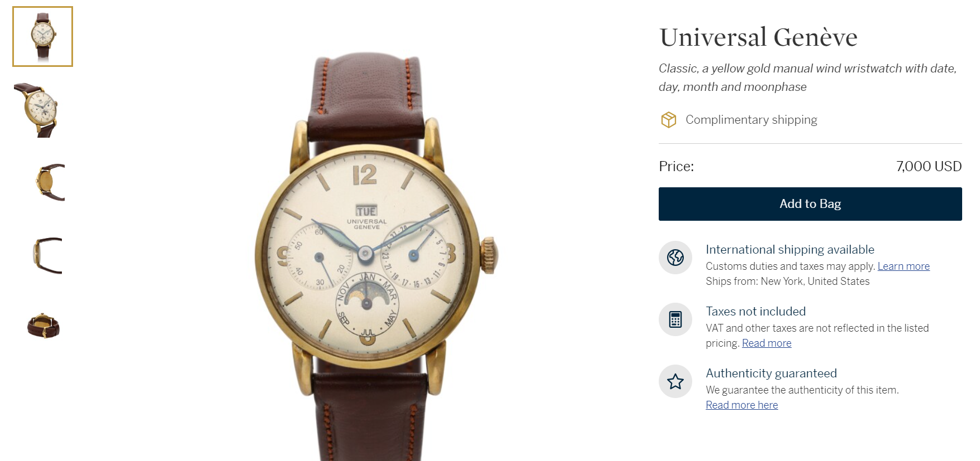The image size is (980, 461).
Task: Click the Universal Genève title
Action: click(758, 37)
